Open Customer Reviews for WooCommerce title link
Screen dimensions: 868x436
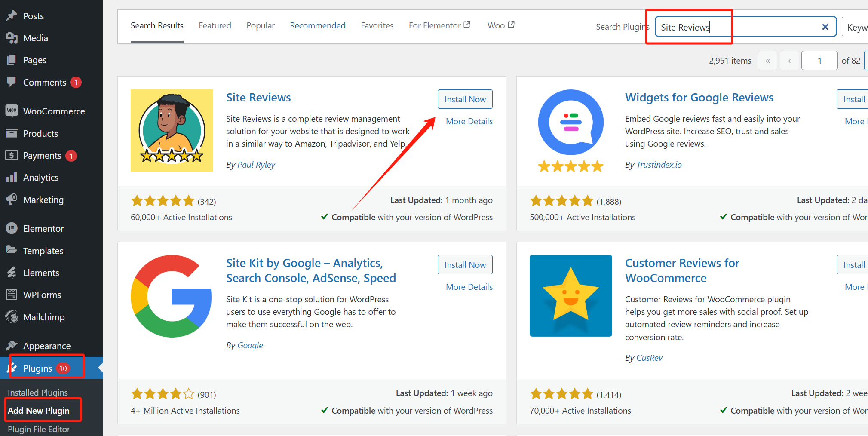(682, 270)
